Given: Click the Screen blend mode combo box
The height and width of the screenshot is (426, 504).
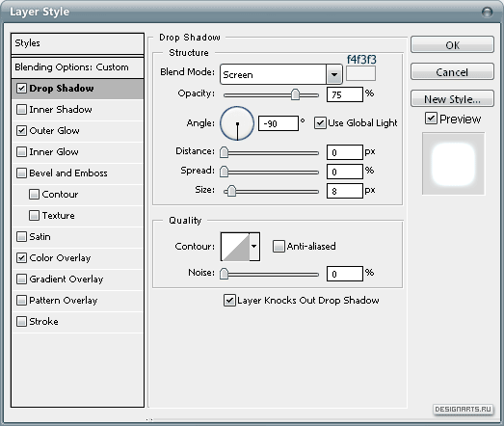Looking at the screenshot, I should 281,74.
